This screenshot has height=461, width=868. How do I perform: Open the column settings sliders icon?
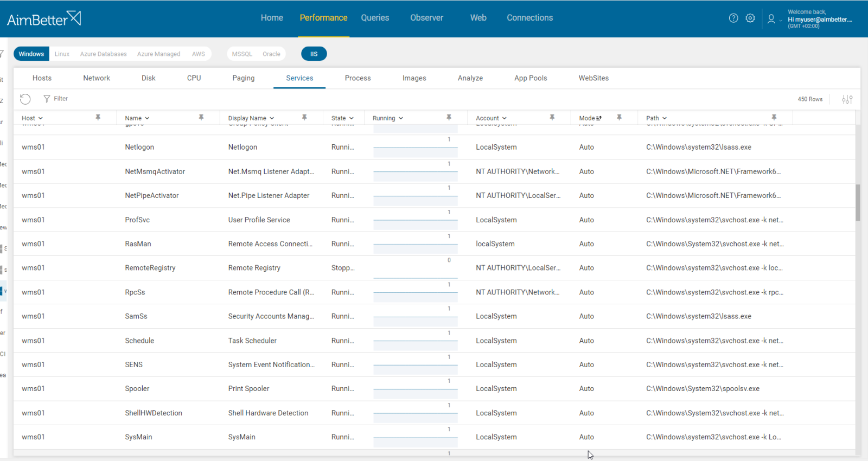click(x=847, y=99)
